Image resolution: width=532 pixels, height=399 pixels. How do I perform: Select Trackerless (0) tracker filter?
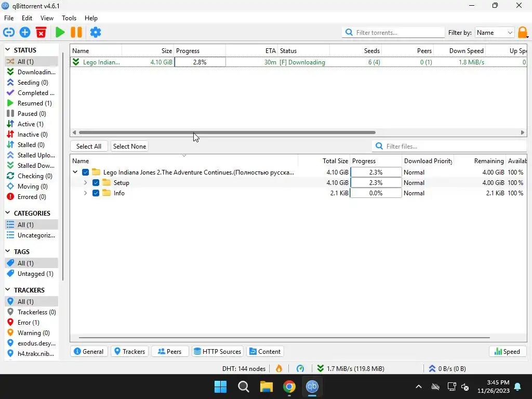(31, 312)
